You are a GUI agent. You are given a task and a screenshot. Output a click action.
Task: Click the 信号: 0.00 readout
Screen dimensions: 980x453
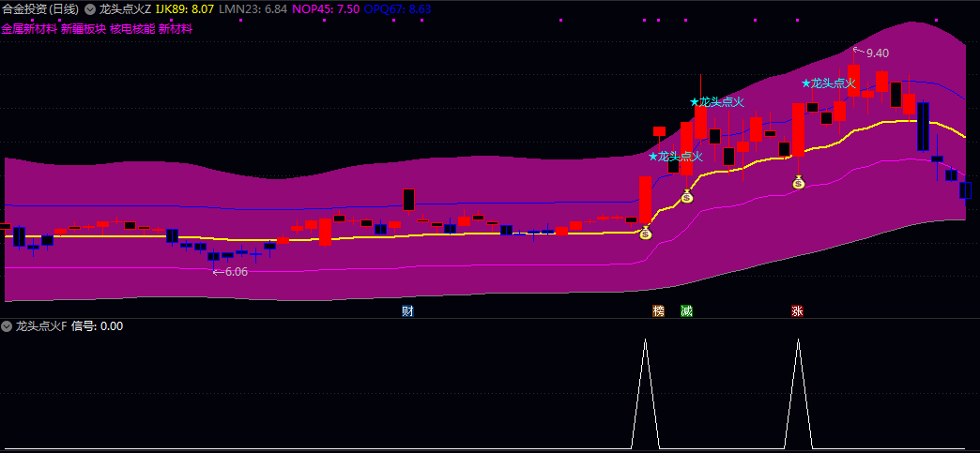pyautogui.click(x=97, y=326)
